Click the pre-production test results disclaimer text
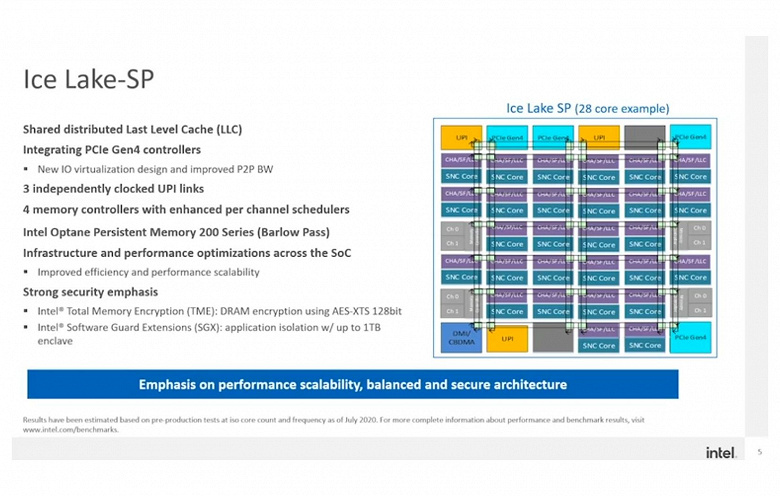780x496 pixels. click(333, 424)
